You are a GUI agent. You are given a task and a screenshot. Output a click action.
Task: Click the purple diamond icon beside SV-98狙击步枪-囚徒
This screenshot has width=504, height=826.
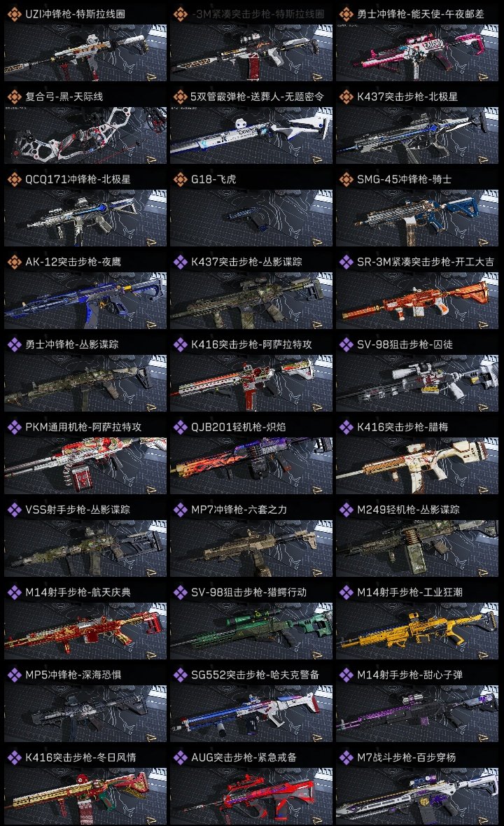coord(346,344)
